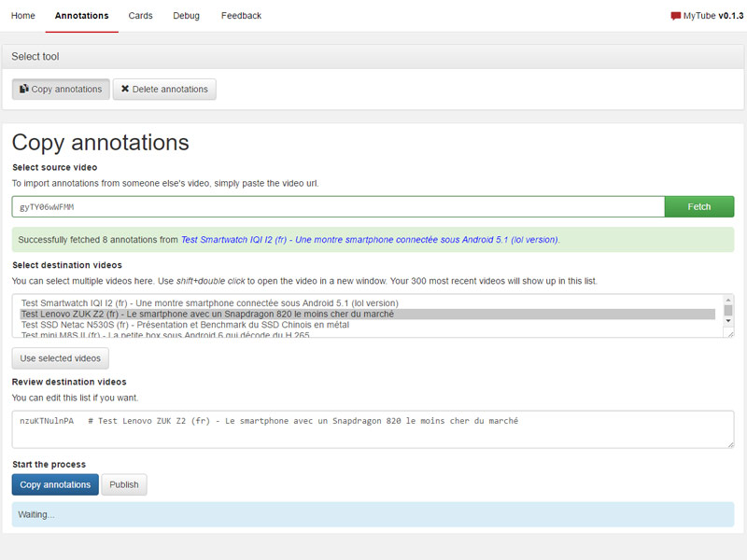Click into the review destination videos text area
The width and height of the screenshot is (747, 560).
pos(373,429)
